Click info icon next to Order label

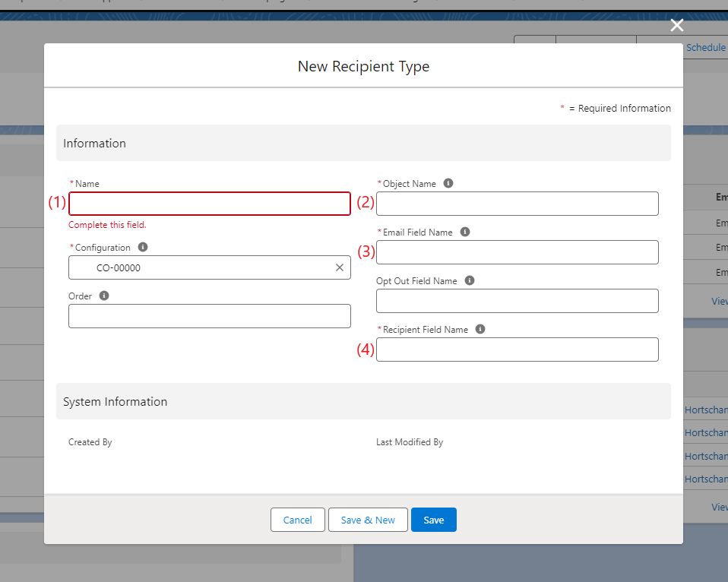(104, 296)
